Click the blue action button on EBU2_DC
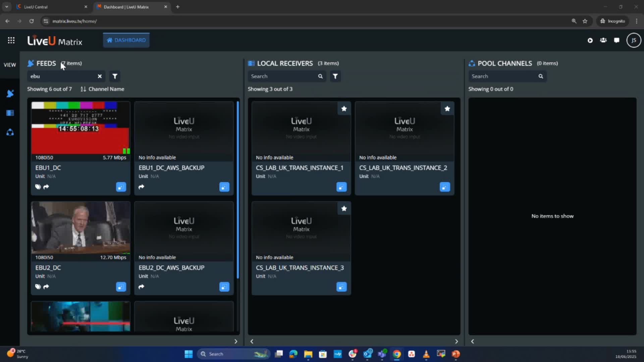Viewport: 644px width, 362px height. click(121, 287)
